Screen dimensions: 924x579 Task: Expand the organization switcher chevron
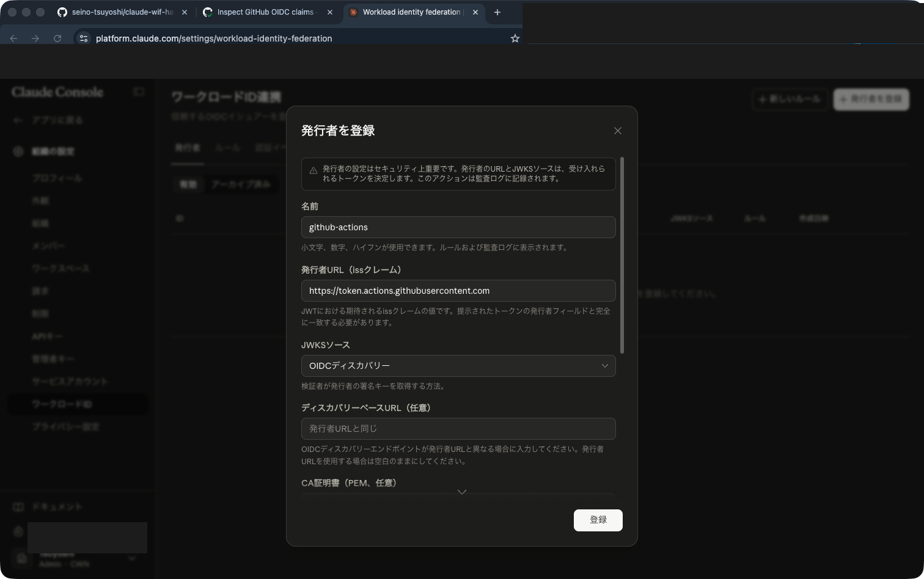click(x=133, y=559)
